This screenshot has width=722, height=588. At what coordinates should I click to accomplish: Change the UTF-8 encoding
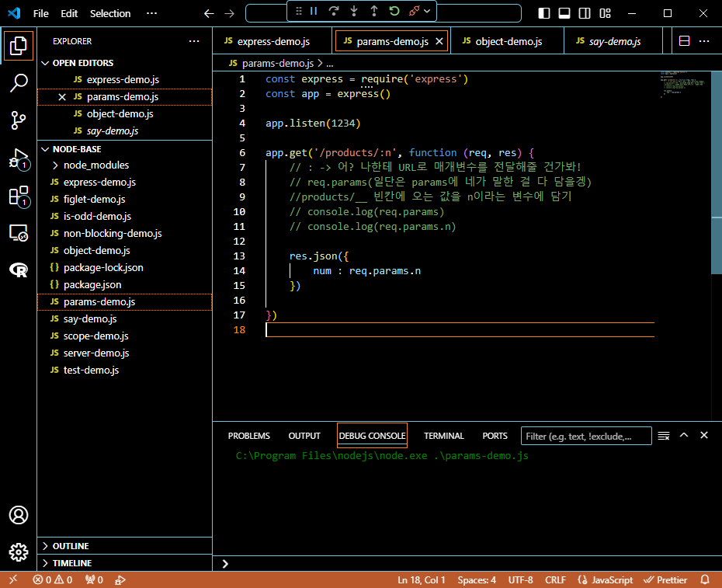pyautogui.click(x=520, y=579)
